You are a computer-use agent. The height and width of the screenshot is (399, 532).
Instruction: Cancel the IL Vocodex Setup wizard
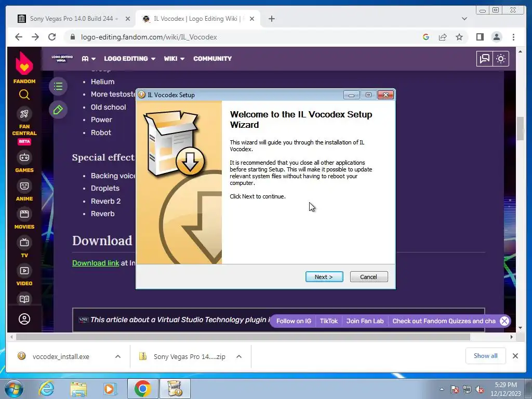tap(369, 277)
